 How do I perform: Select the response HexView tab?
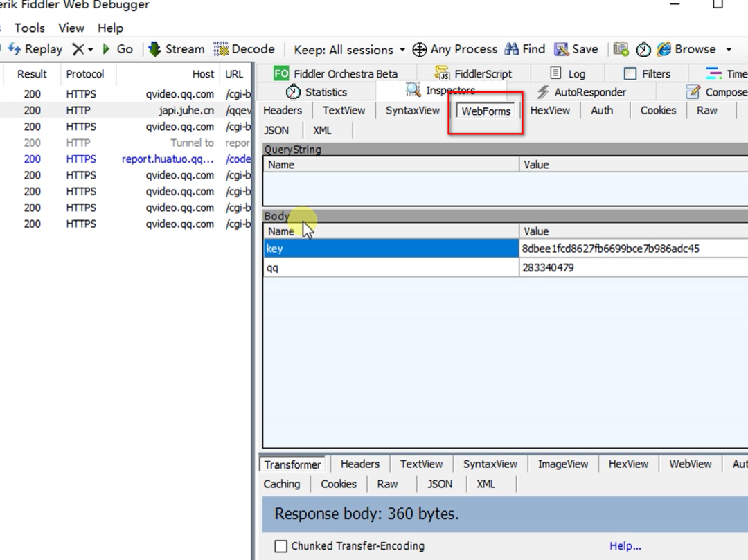[x=628, y=464]
